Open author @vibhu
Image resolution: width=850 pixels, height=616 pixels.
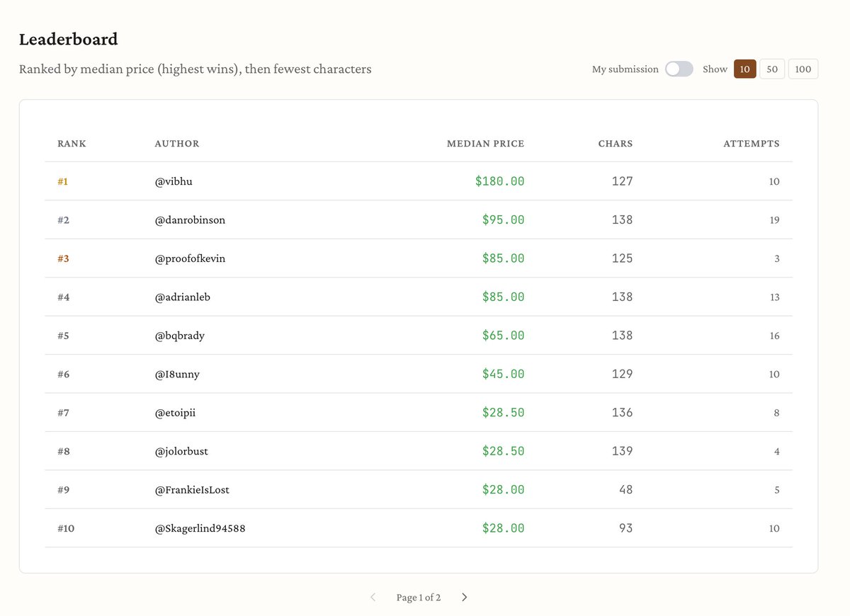[174, 181]
